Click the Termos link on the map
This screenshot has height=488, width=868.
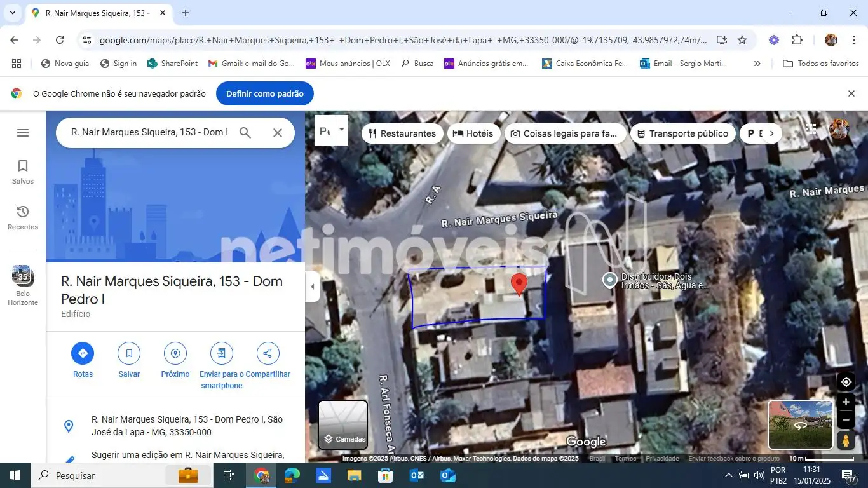[625, 458]
